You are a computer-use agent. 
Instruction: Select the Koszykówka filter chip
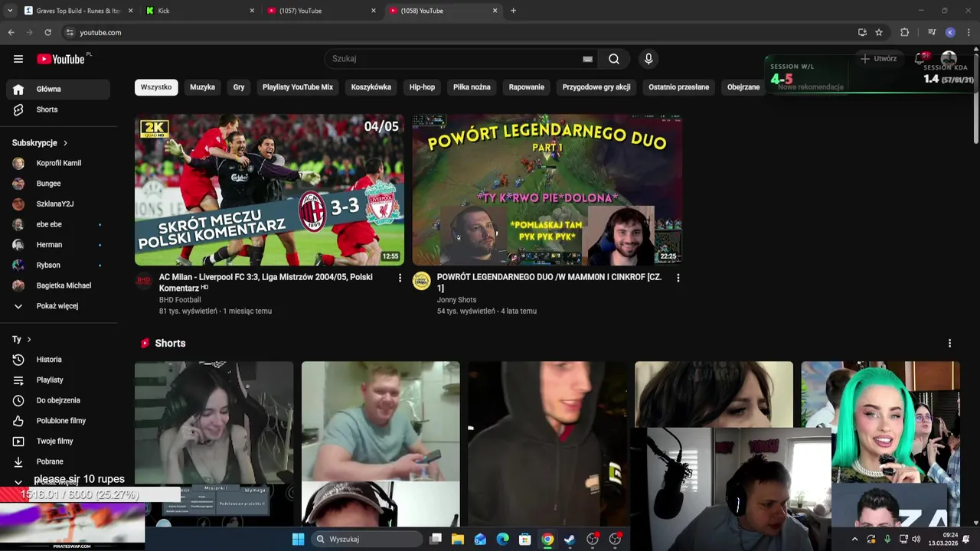[x=371, y=87]
